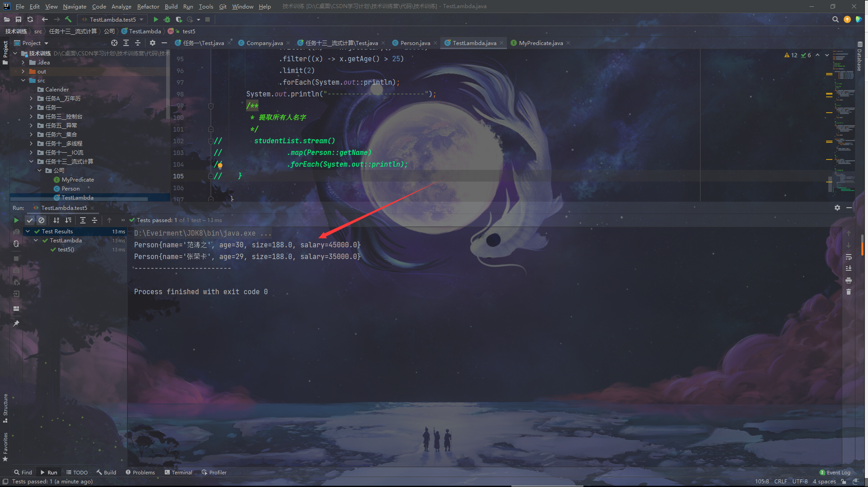Save all with the floppy disk icon
The height and width of the screenshot is (487, 868).
coord(18,19)
